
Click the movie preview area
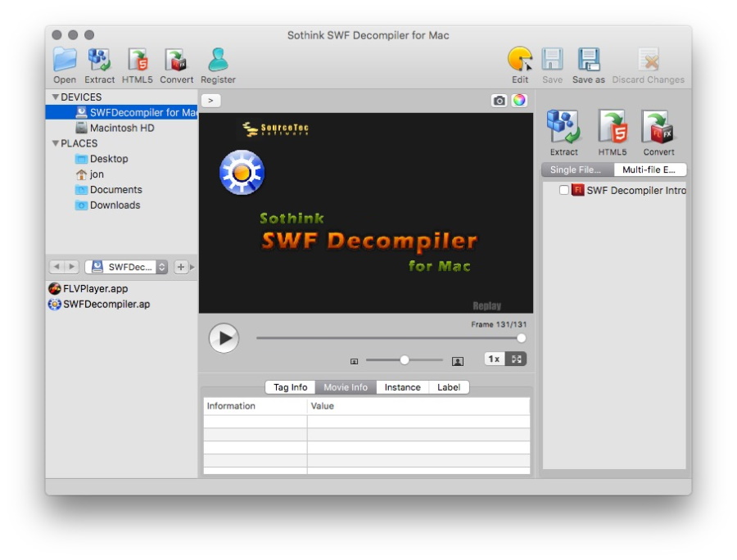366,213
